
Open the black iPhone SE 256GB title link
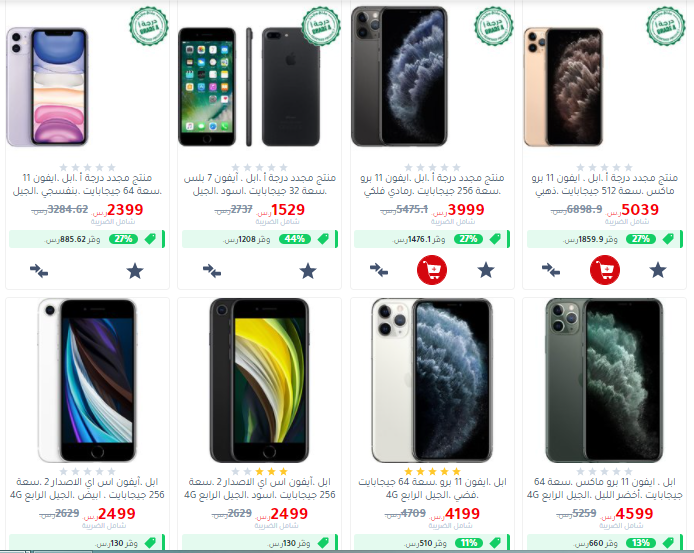click(260, 488)
